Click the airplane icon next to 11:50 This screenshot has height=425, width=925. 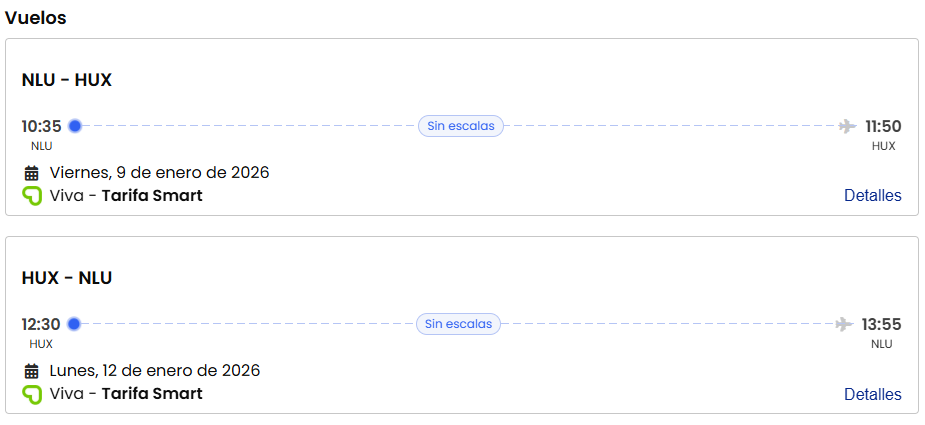pos(848,126)
